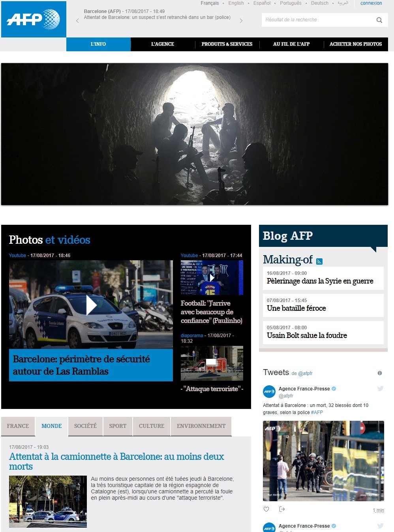
Task: Switch language to Arabic
Action: 343,3
